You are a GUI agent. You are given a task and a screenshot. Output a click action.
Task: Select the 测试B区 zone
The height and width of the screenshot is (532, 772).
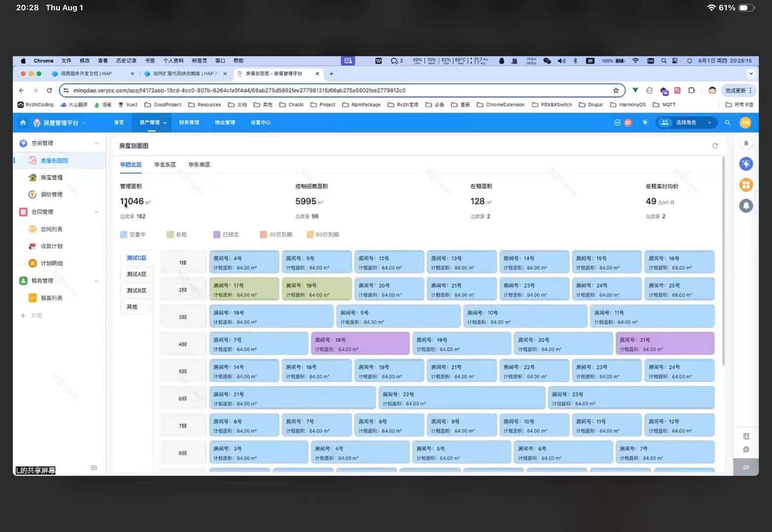[x=136, y=291]
